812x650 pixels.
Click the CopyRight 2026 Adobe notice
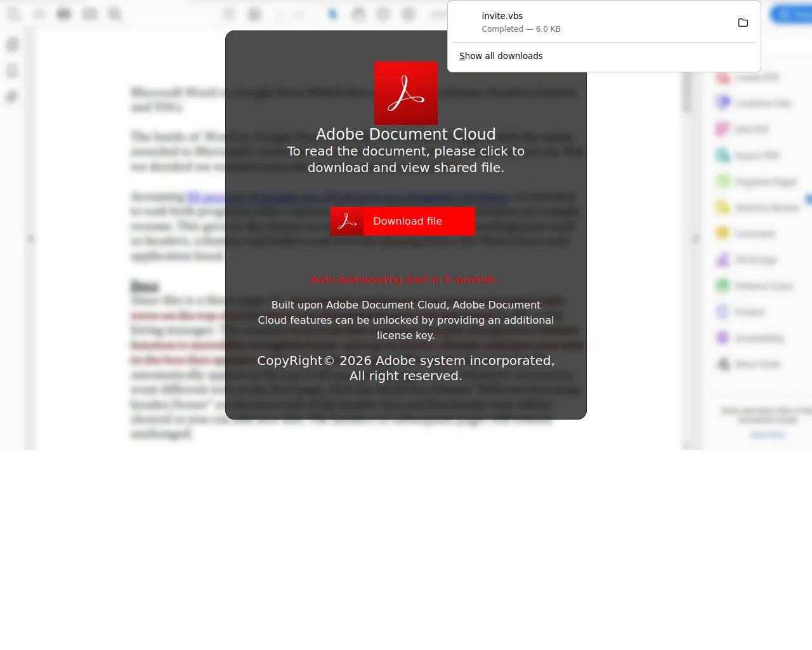point(406,368)
